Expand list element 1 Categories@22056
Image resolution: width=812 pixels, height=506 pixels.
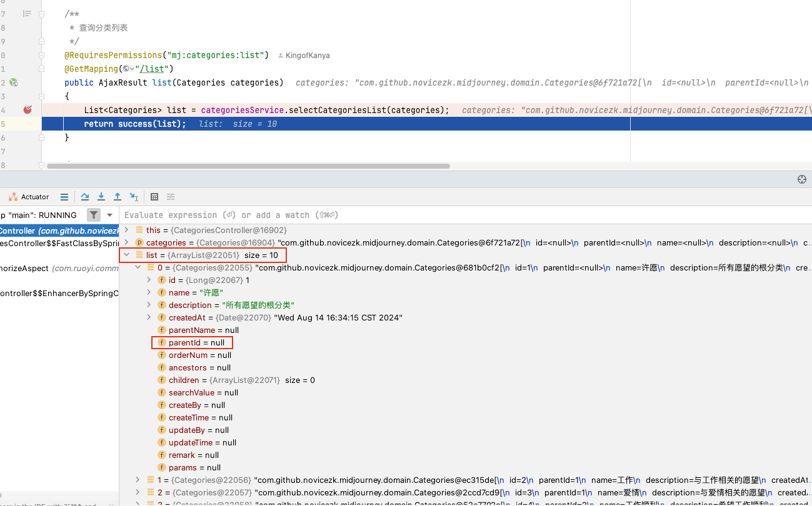[138, 480]
